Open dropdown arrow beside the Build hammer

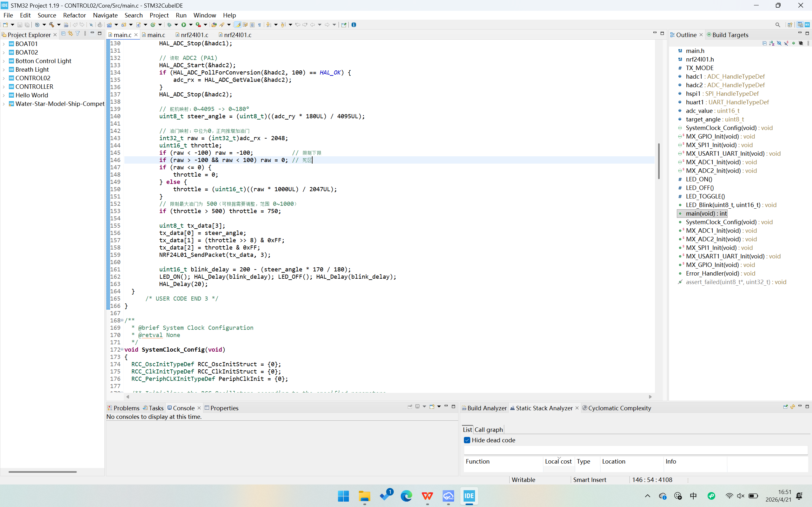pos(59,25)
